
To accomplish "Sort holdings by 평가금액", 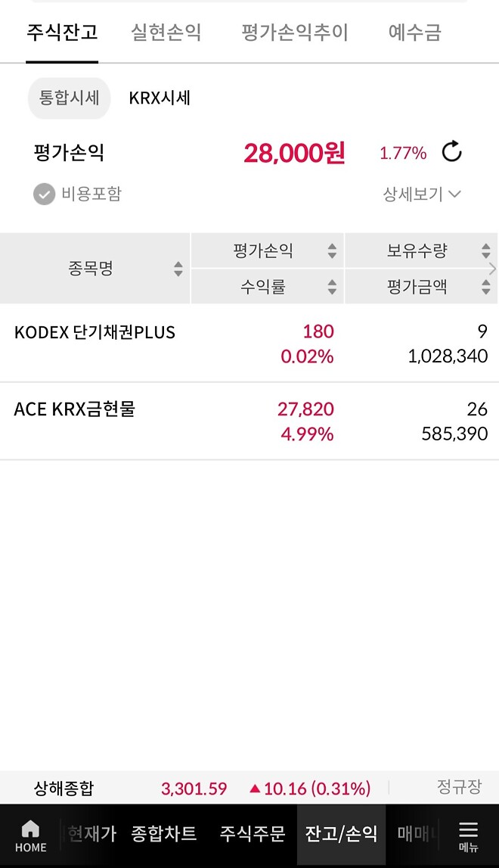I will point(421,286).
